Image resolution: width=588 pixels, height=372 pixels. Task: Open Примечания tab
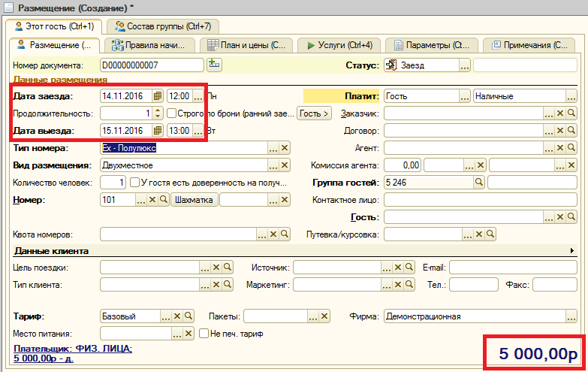pos(529,45)
